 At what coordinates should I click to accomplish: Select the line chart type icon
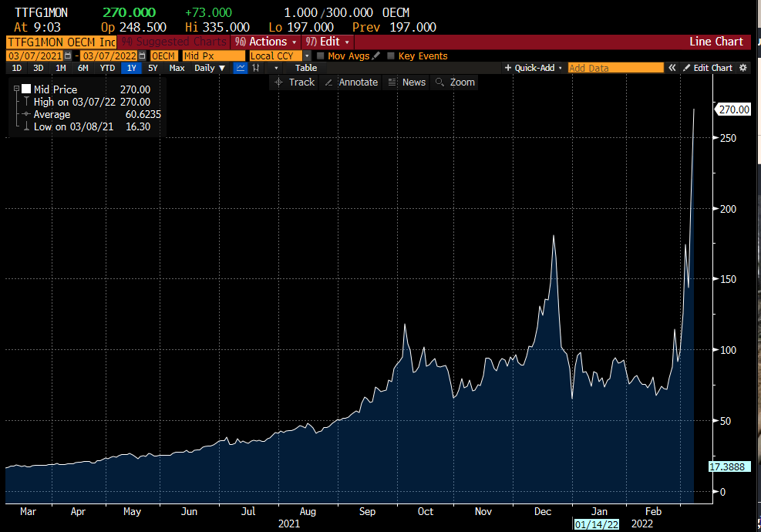coord(241,68)
